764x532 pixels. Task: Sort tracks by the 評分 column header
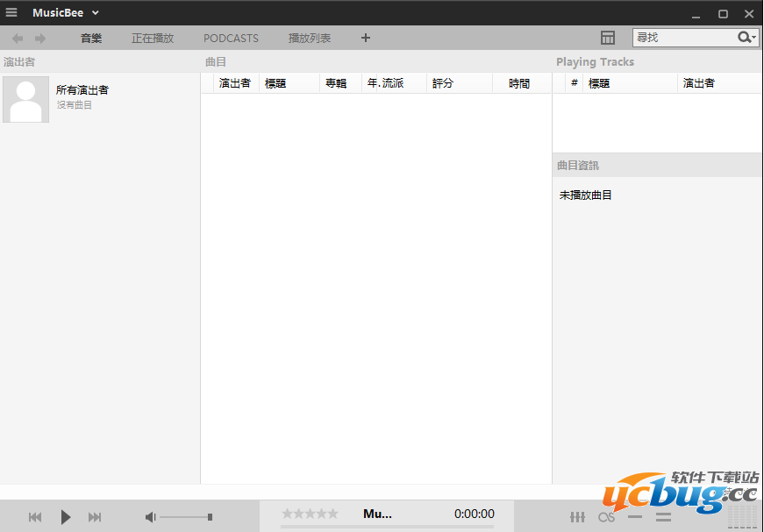coord(443,83)
